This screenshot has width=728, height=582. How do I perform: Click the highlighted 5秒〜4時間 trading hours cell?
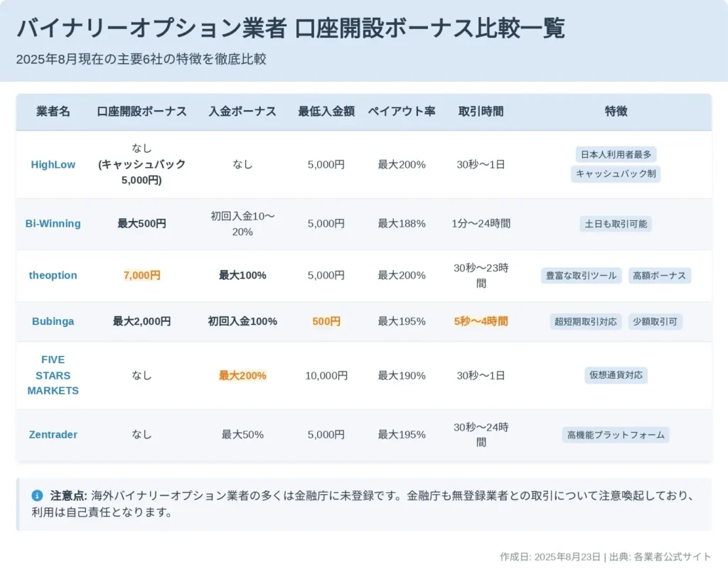tap(481, 321)
